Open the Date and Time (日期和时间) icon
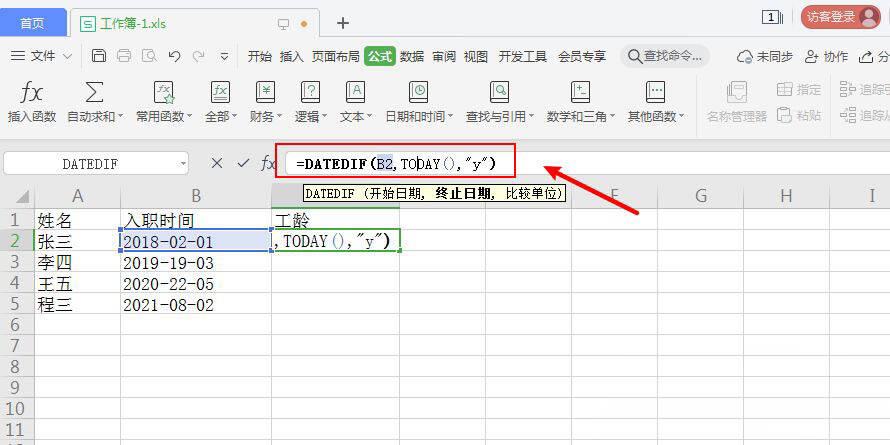Viewport: 890px width, 445px height. coord(418,92)
